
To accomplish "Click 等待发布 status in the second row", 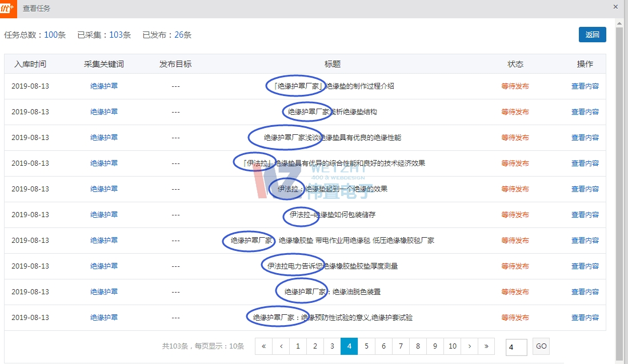I will (515, 112).
